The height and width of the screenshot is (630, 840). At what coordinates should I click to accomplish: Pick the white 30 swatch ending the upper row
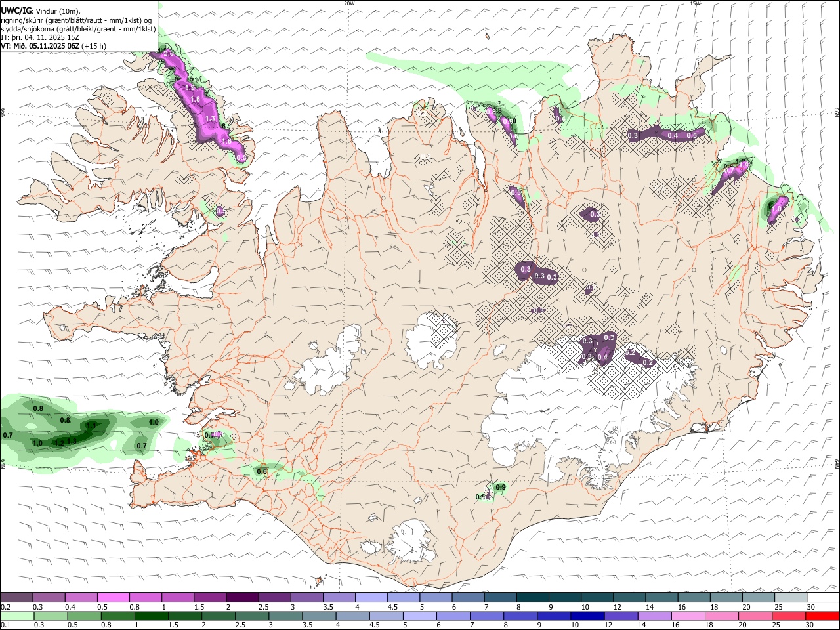(x=822, y=598)
